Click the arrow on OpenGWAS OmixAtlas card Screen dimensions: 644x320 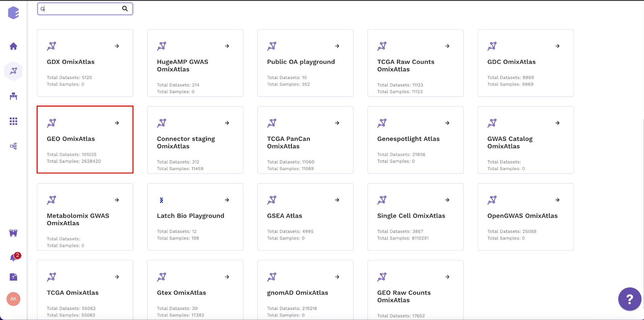coord(557,200)
